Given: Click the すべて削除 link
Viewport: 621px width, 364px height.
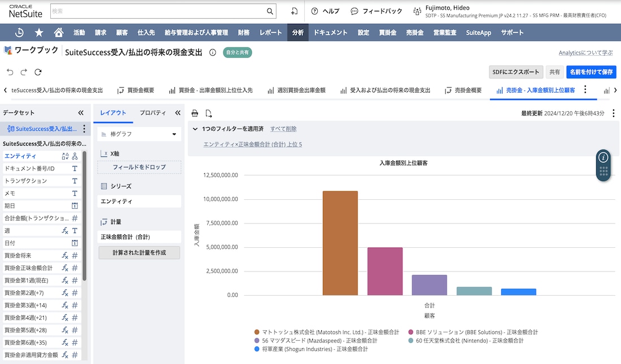Looking at the screenshot, I should 283,129.
